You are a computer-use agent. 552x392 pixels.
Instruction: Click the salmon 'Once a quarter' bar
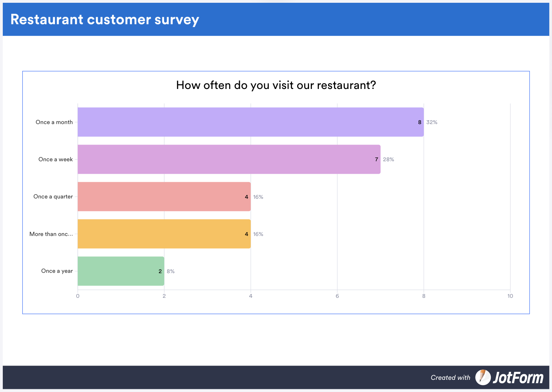[164, 197]
